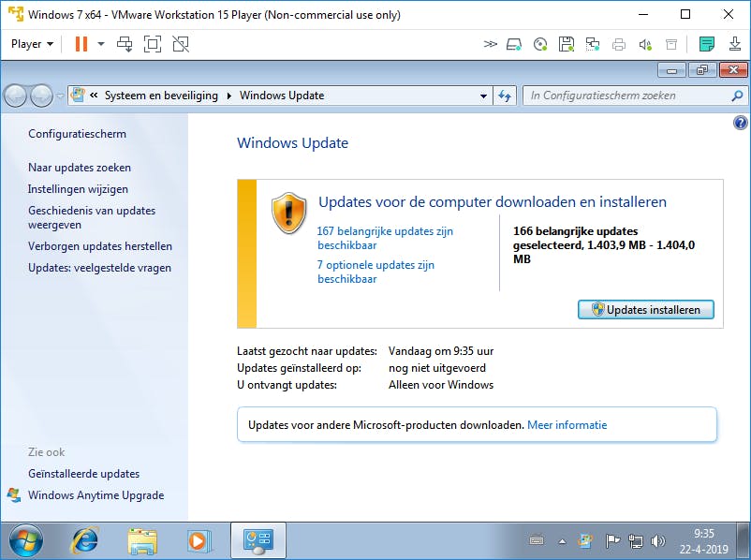Click the network adapter device icon
The height and width of the screenshot is (560, 751).
[x=593, y=45]
